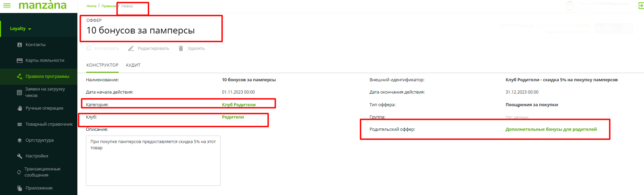Go to Home breadcrumb
644x195 pixels.
point(91,6)
